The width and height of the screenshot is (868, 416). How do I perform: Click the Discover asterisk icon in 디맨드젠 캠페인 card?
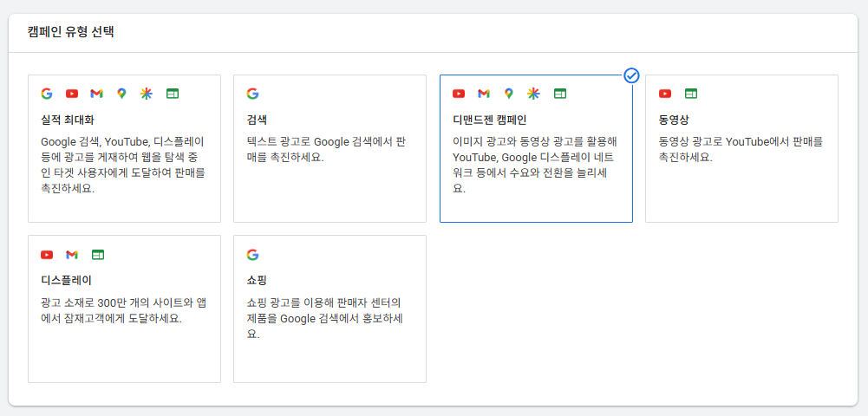click(533, 94)
